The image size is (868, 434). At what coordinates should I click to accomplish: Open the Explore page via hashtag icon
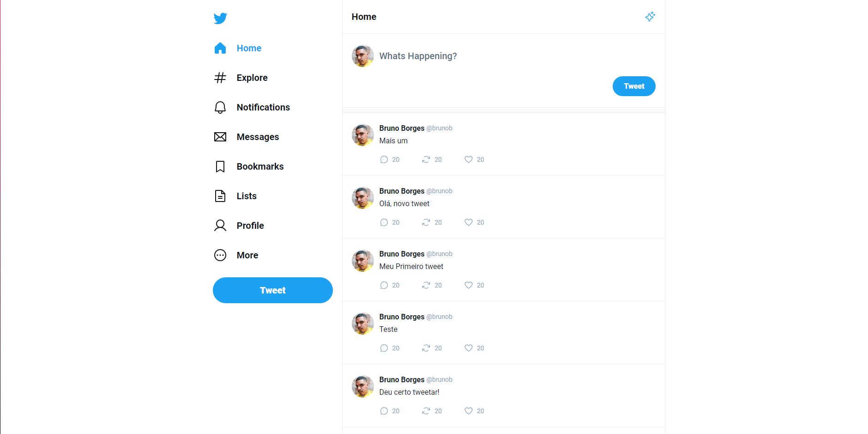(x=220, y=78)
